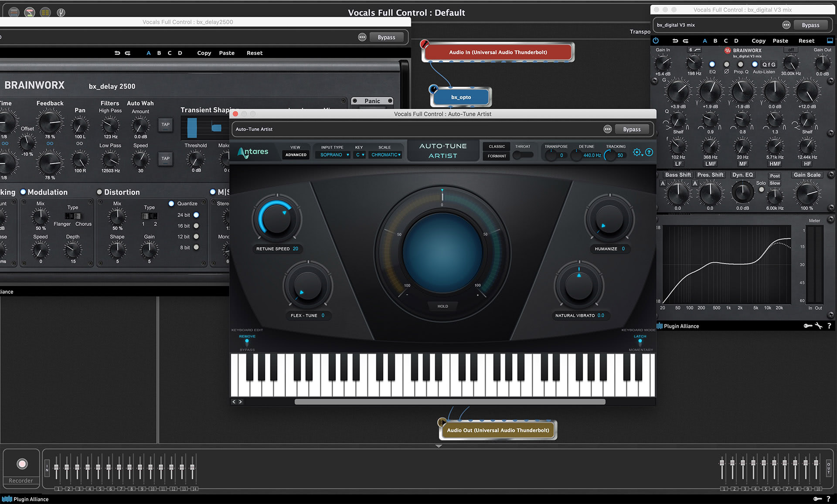Viewport: 837px width, 504px height.
Task: Click the power button in bx_digital V3
Action: coord(656,41)
